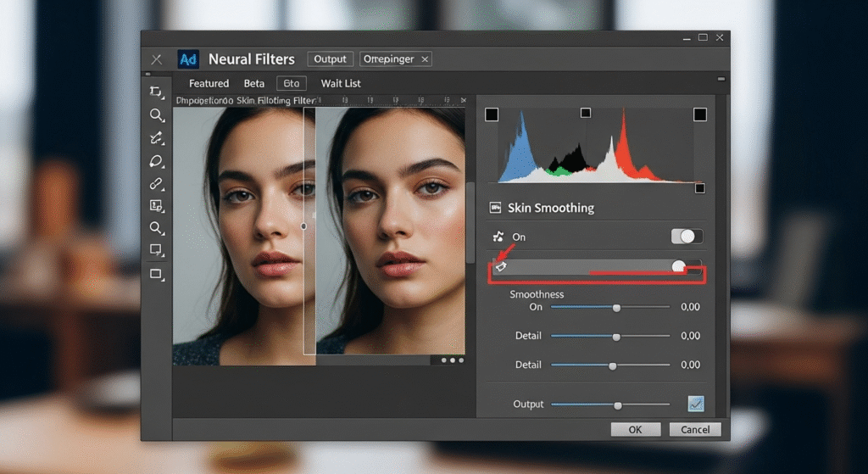Maximize the Neural Filters window
This screenshot has height=474, width=868.
[703, 37]
